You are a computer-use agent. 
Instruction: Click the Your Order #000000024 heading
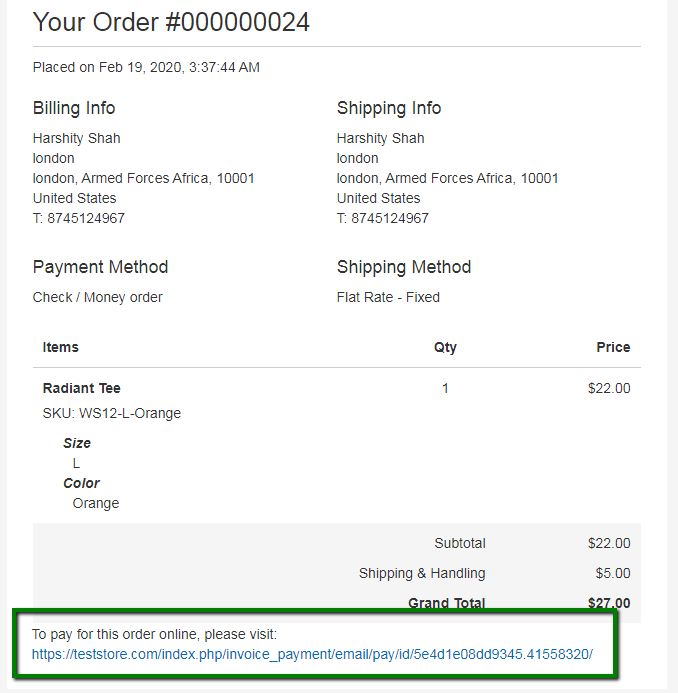171,22
